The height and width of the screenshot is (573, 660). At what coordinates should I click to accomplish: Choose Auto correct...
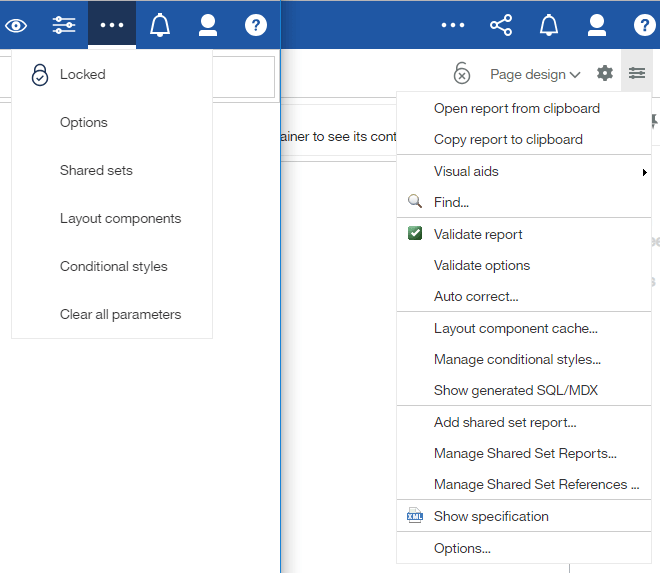tap(524, 297)
